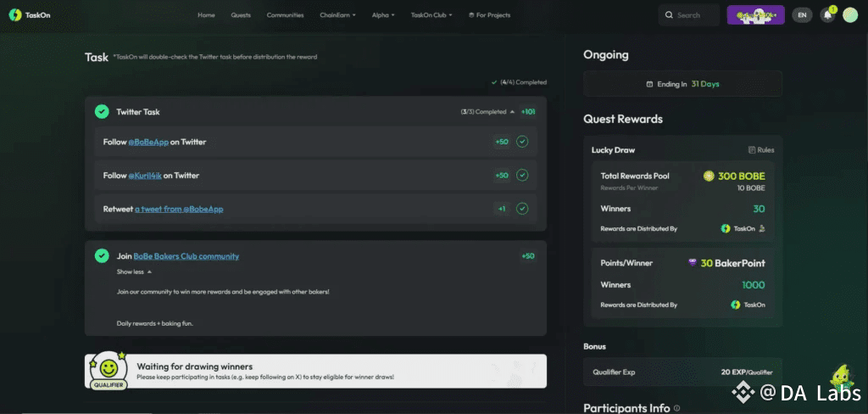The image size is (868, 414).
Task: Click the '31 Days' ending countdown
Action: tap(705, 84)
